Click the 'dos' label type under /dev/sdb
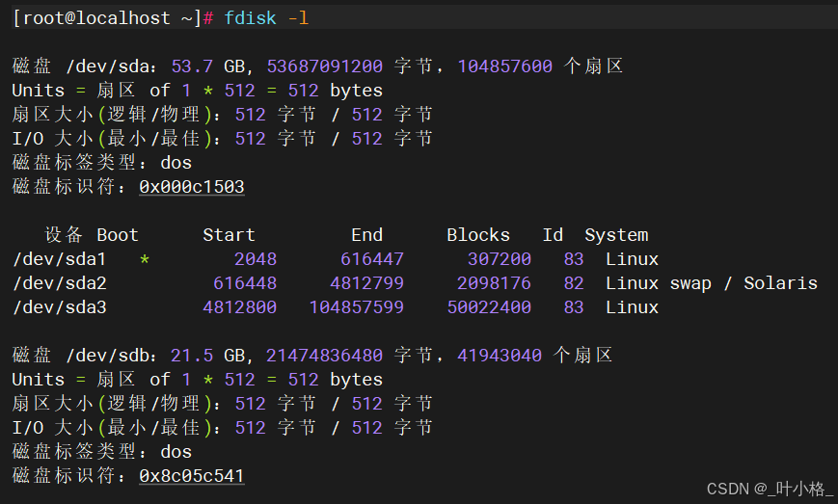The width and height of the screenshot is (838, 504). tap(176, 452)
